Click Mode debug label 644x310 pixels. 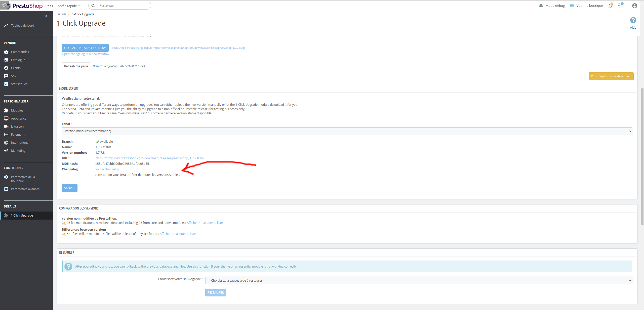tap(555, 6)
